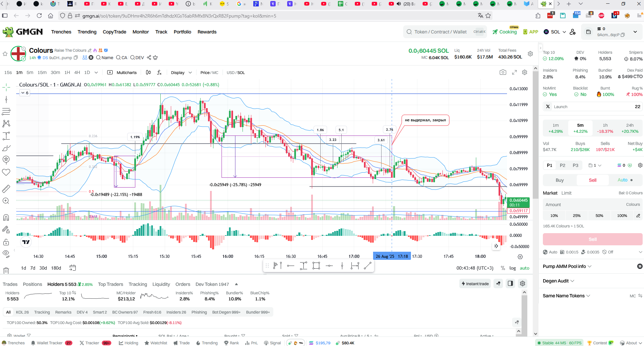644x346 pixels.
Task: Switch to the Top Traders tab
Action: click(111, 284)
